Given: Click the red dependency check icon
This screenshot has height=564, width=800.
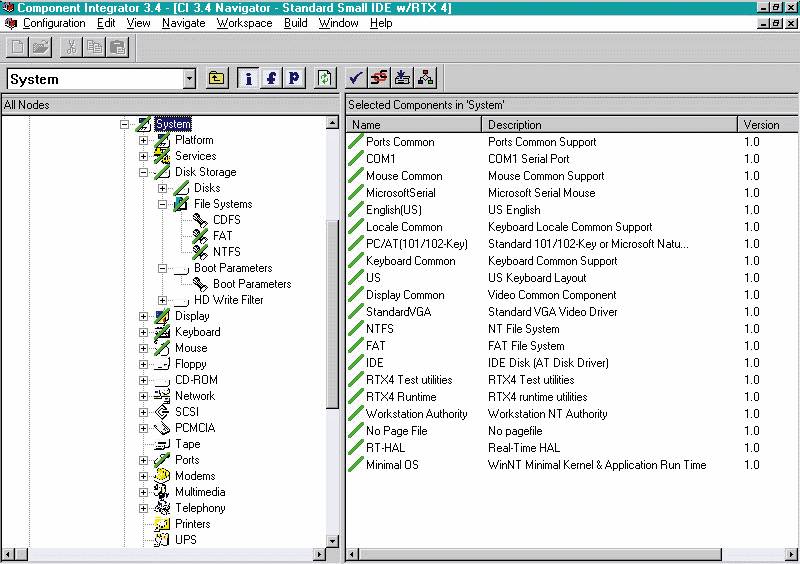Looking at the screenshot, I should pyautogui.click(x=379, y=78).
